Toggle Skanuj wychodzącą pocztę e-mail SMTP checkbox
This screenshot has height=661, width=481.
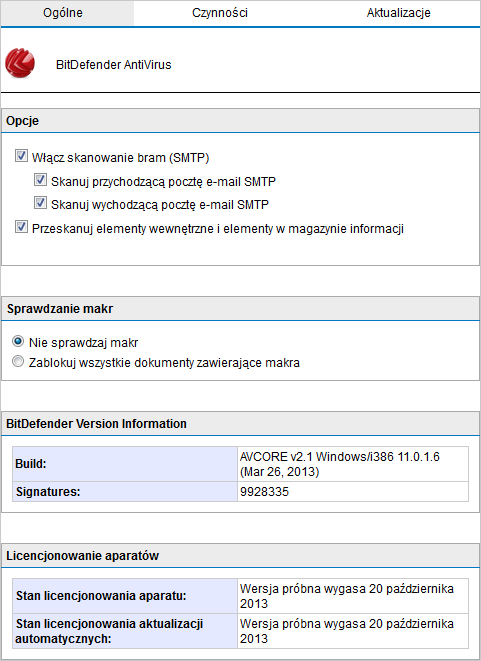[x=40, y=203]
